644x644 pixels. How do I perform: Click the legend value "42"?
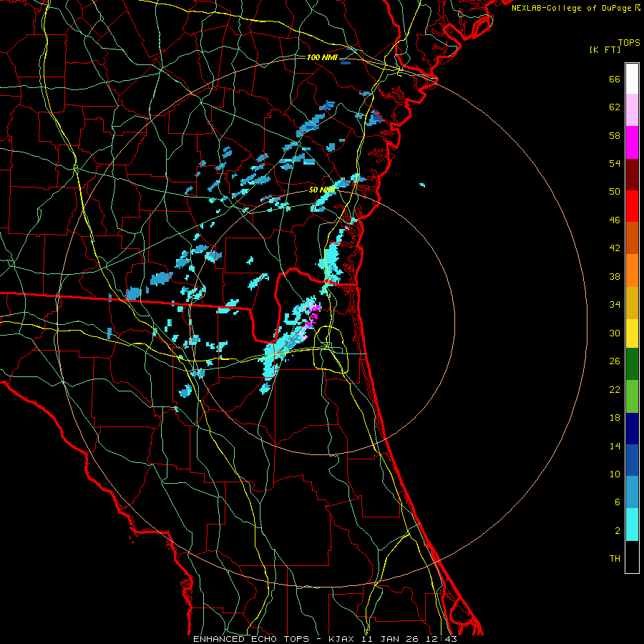[x=615, y=248]
